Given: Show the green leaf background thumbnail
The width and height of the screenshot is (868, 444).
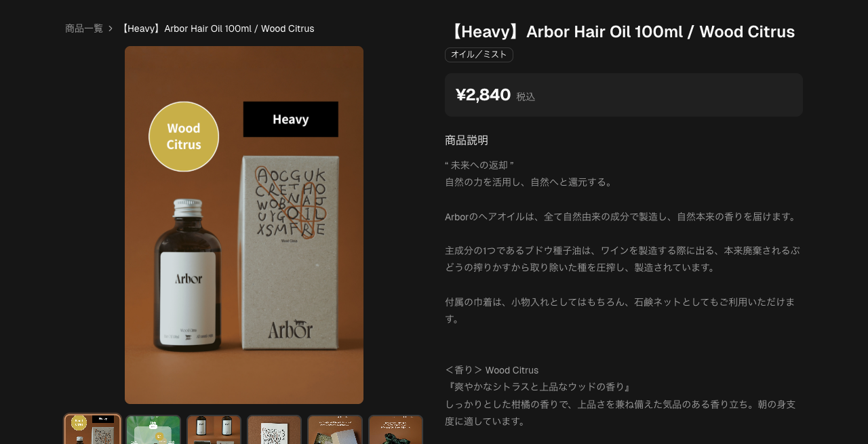Looking at the screenshot, I should tap(153, 429).
